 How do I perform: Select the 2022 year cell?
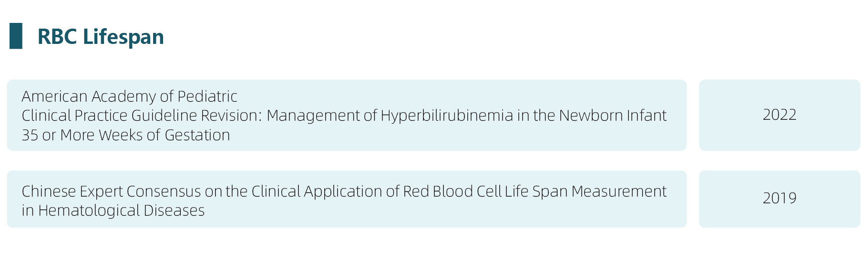coord(779,115)
